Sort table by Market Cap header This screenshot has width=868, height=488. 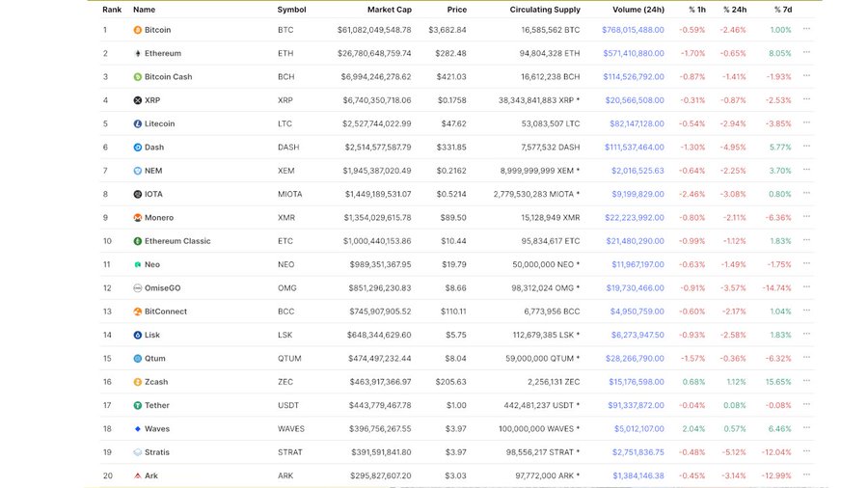[x=390, y=10]
